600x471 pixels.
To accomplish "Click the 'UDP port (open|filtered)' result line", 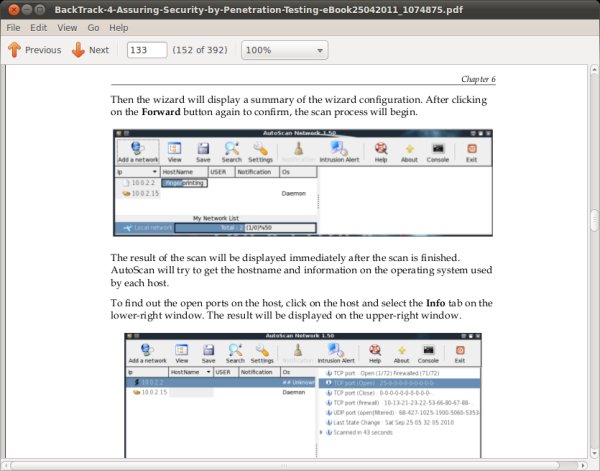I will (x=403, y=412).
